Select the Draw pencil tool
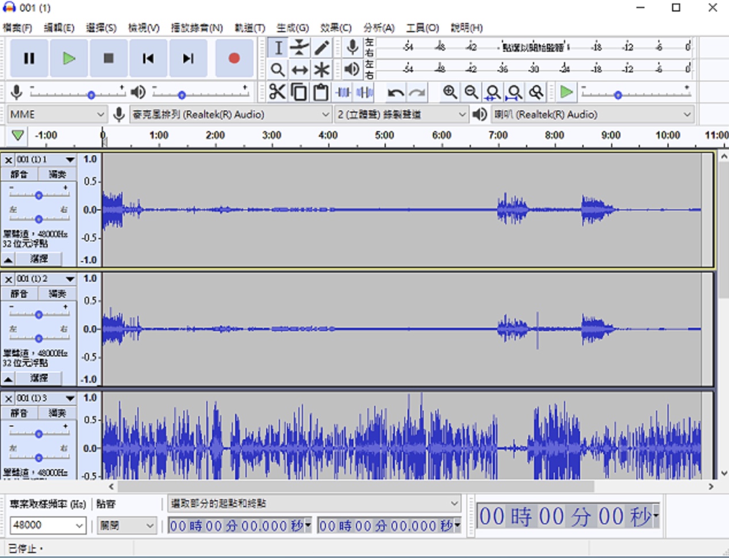This screenshot has height=560, width=729. point(321,48)
